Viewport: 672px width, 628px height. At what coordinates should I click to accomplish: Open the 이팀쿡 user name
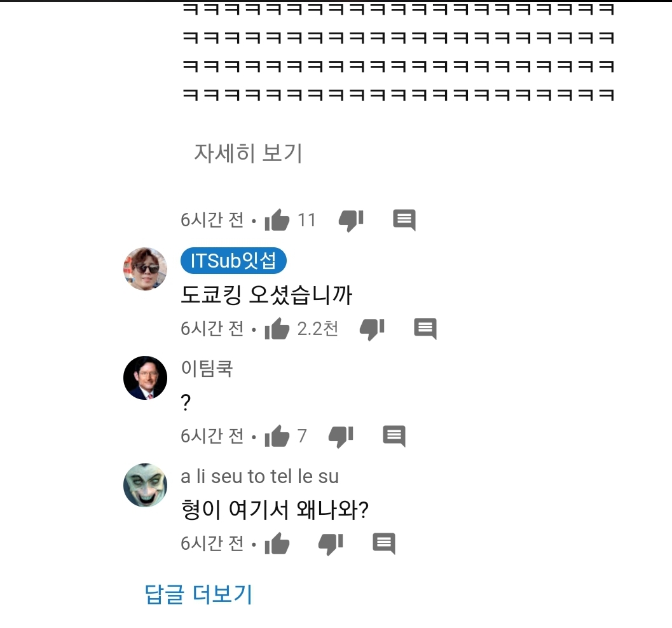click(207, 368)
